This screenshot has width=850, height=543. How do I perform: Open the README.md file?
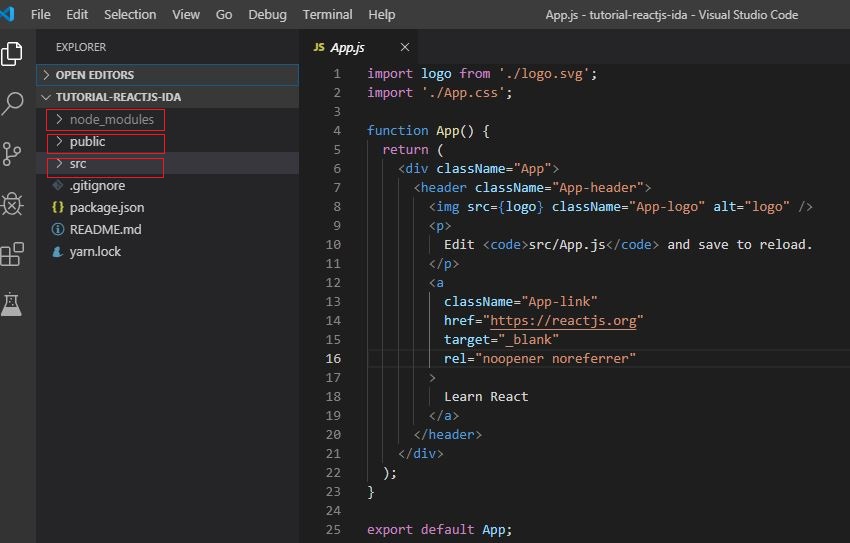coord(105,229)
